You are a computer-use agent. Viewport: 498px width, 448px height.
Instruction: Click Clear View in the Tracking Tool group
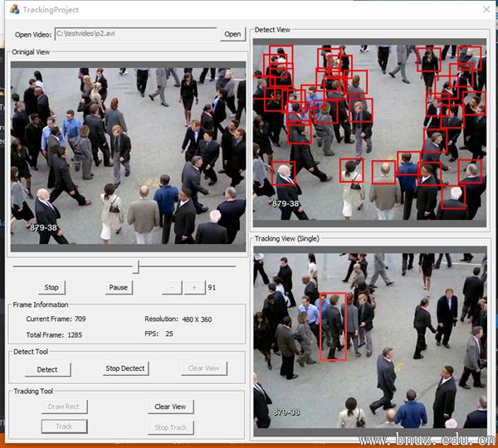(170, 407)
